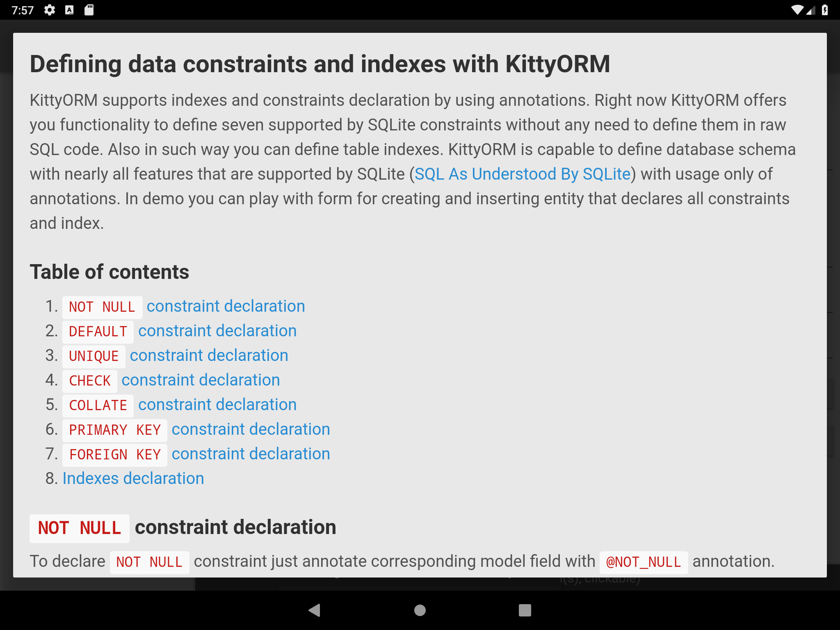Open the SQL As Understood By SQLite link
The height and width of the screenshot is (630, 840).
pos(523,174)
